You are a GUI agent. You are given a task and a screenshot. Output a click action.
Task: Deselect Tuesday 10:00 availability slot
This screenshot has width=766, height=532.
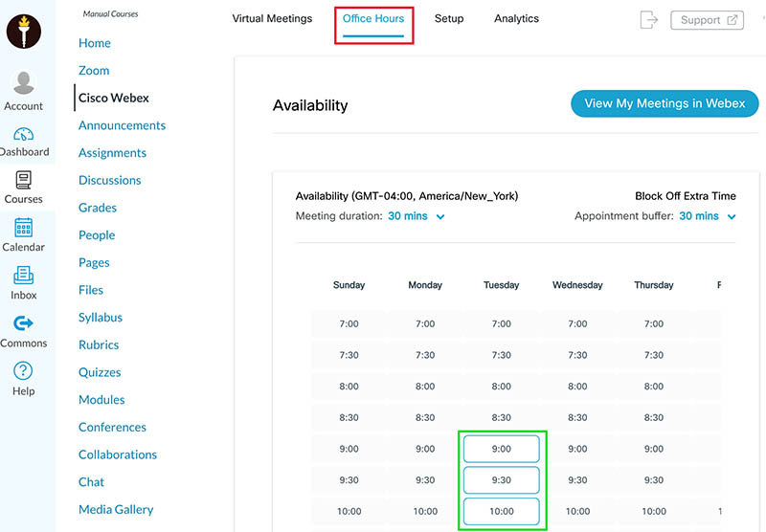click(501, 512)
